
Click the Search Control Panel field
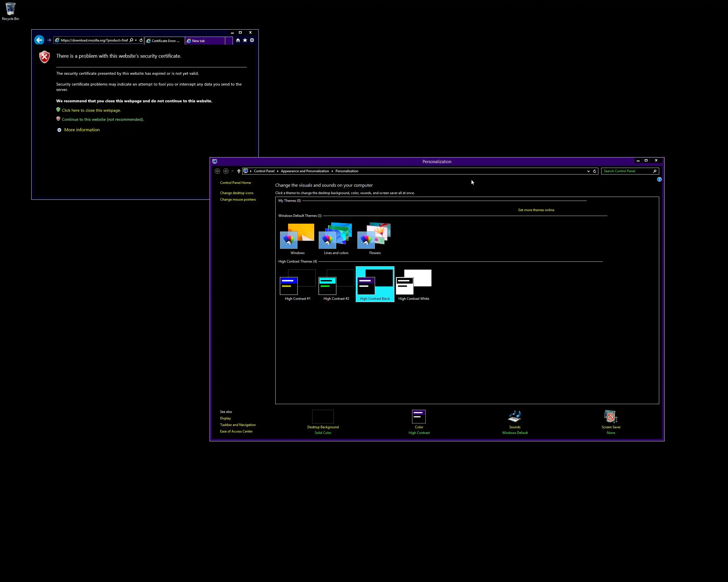click(627, 171)
